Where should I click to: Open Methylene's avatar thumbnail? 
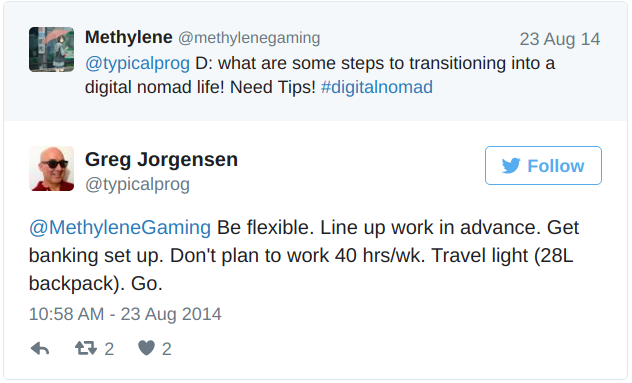click(52, 50)
